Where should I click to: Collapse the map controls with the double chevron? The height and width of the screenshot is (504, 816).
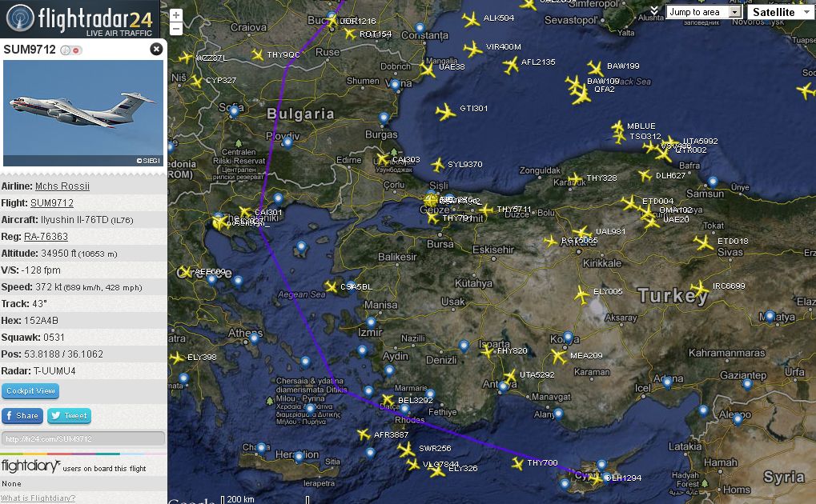pos(654,11)
